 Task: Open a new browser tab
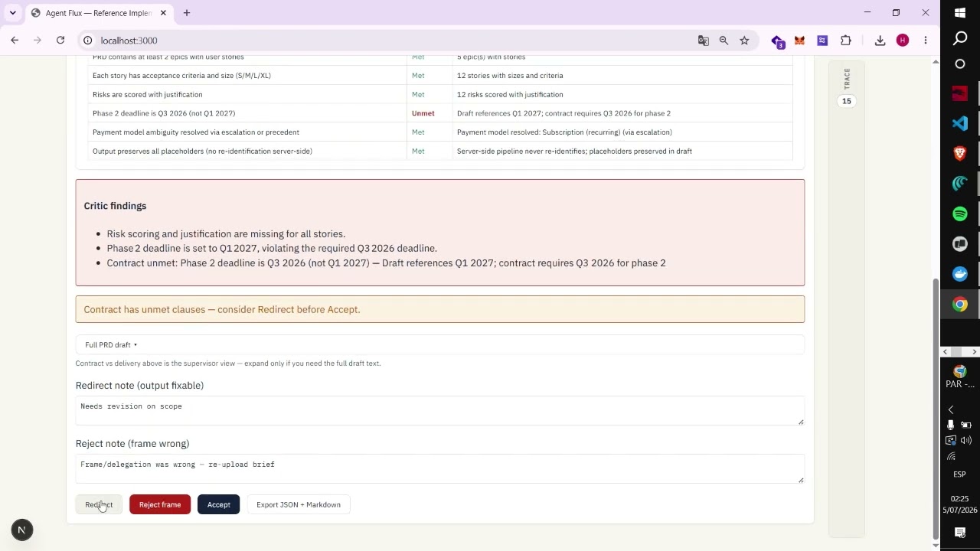click(x=187, y=13)
